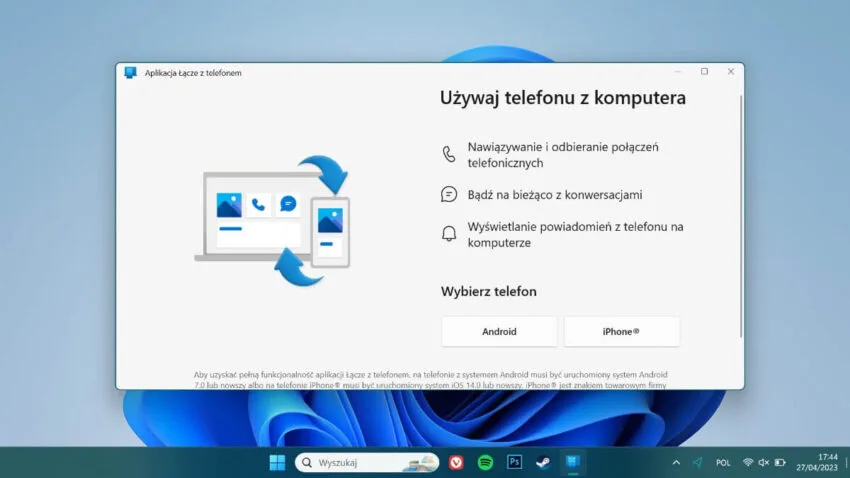
Task: Click the text Bądź na bieżąco z konwersacjami
Action: click(x=555, y=195)
